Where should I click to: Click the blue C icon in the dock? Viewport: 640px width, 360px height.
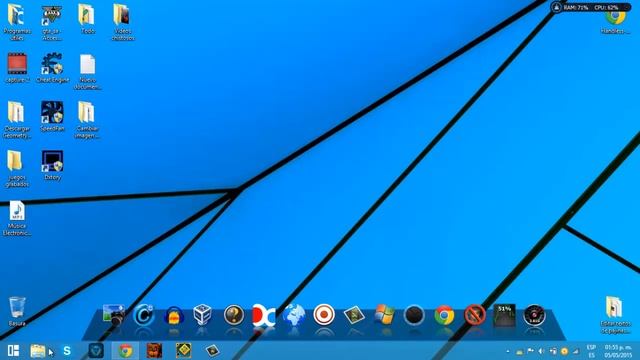pyautogui.click(x=143, y=315)
